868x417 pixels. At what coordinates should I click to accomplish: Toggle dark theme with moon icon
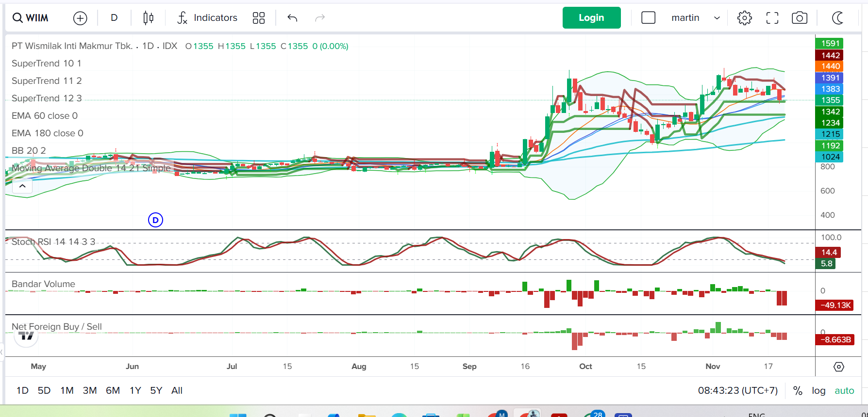pyautogui.click(x=837, y=18)
